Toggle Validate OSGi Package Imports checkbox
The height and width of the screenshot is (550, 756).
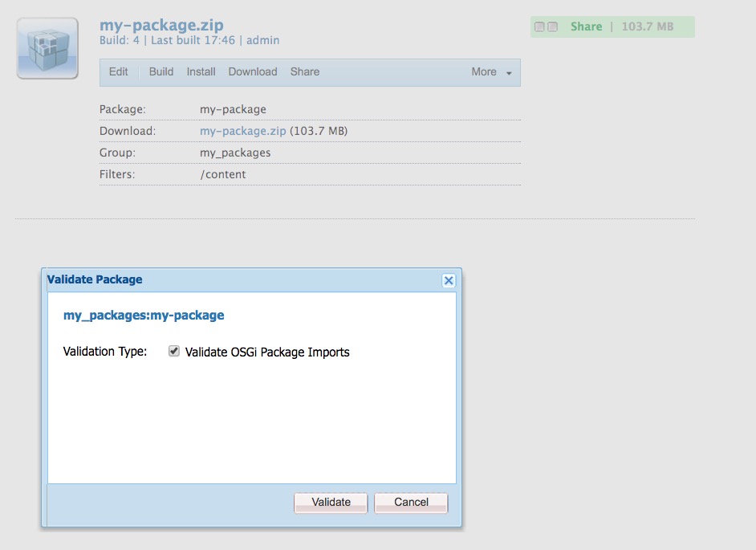pyautogui.click(x=174, y=352)
